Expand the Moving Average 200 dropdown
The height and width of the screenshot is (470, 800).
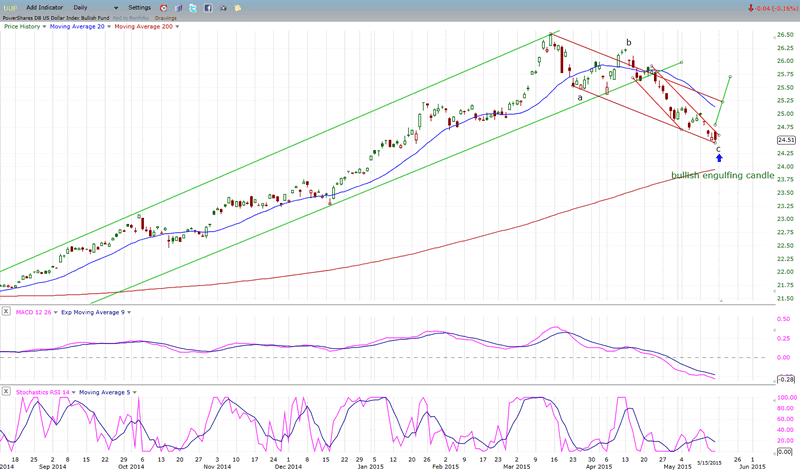point(177,27)
